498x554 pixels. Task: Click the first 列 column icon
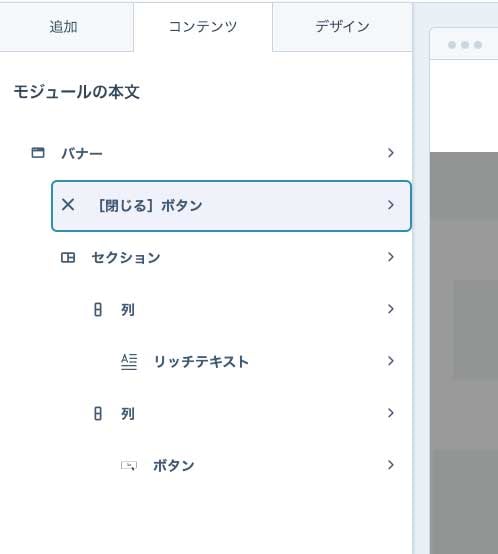[98, 310]
